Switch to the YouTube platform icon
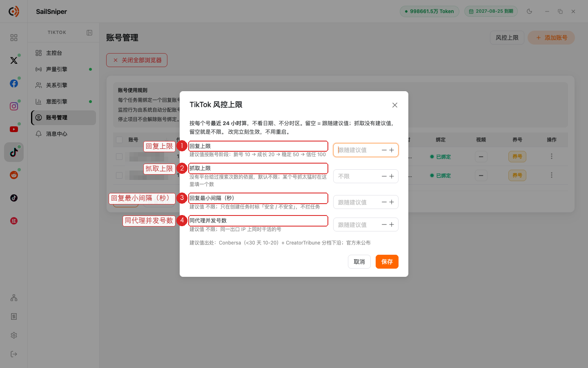The height and width of the screenshot is (368, 588). tap(14, 129)
